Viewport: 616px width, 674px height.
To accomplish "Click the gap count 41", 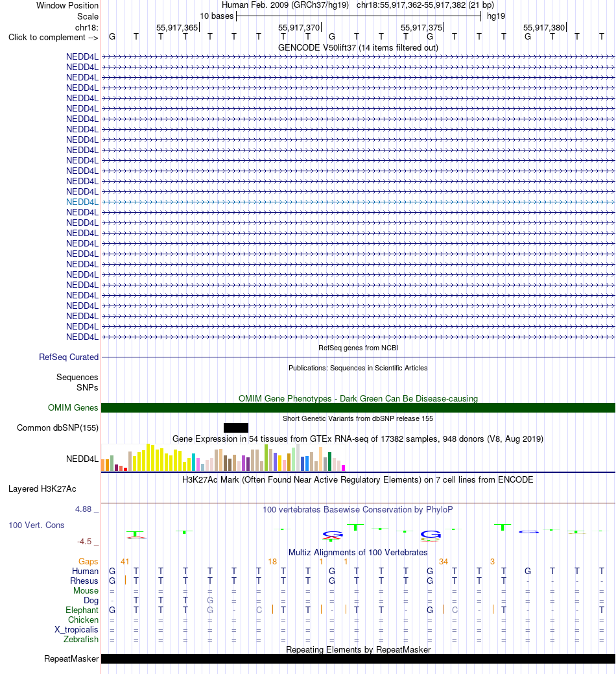I will (125, 561).
